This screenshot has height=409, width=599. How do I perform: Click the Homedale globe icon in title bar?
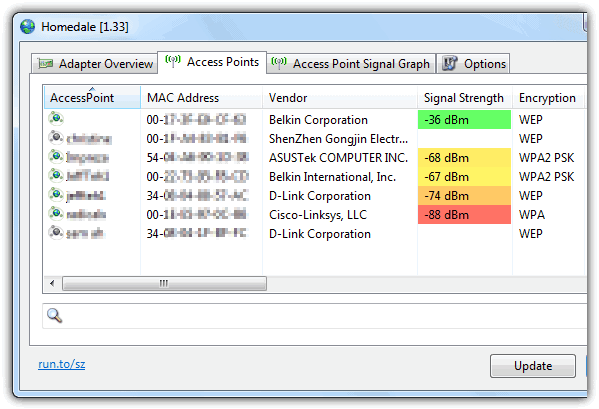coord(28,27)
